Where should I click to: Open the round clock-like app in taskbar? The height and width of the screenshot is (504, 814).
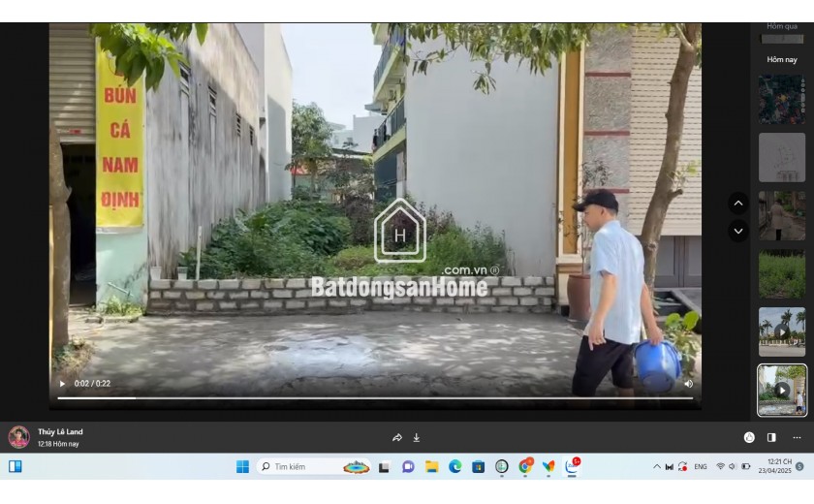click(x=502, y=466)
